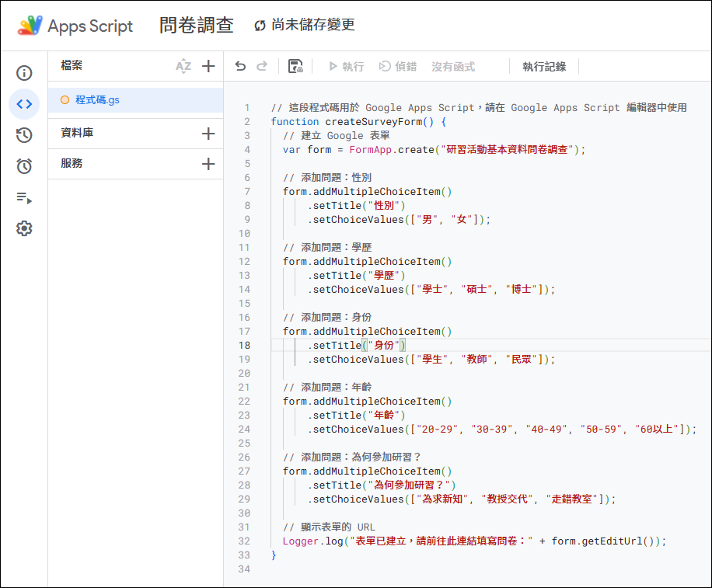Click .setTitle("身份") on line 18

(x=357, y=346)
